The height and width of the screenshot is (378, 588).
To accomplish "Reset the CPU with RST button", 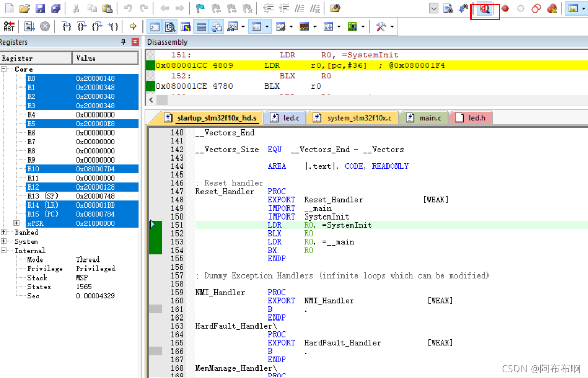I will [9, 26].
